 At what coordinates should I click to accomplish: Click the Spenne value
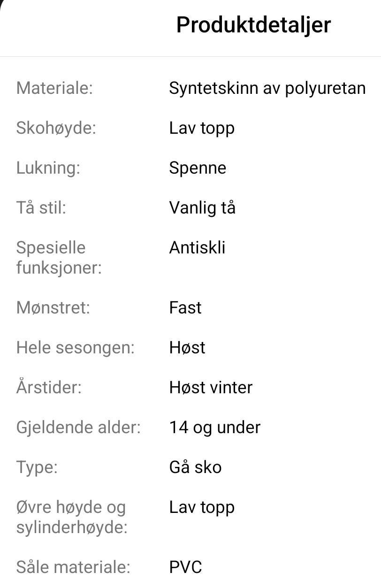[x=198, y=168]
